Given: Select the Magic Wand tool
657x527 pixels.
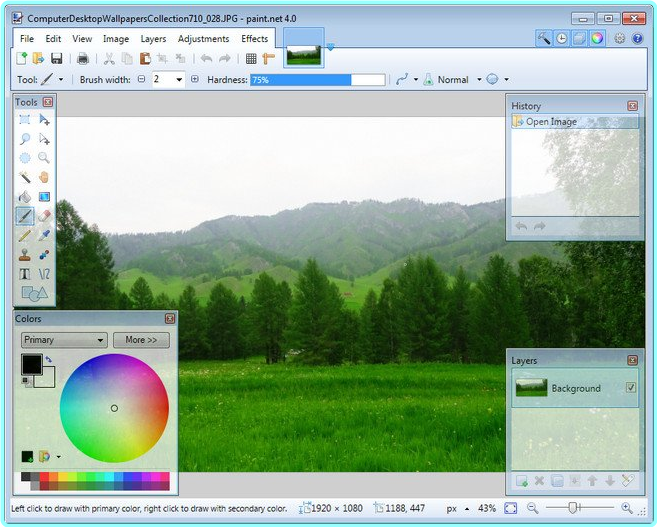Looking at the screenshot, I should [x=25, y=177].
